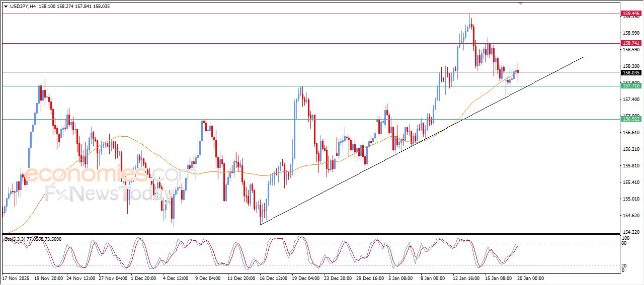
Task: Open the USDJPY chart dropdown arrow
Action: tap(6, 7)
